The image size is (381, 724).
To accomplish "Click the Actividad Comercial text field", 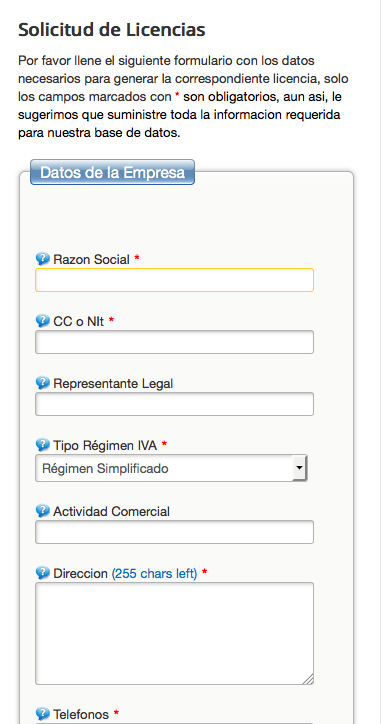I will tap(175, 532).
